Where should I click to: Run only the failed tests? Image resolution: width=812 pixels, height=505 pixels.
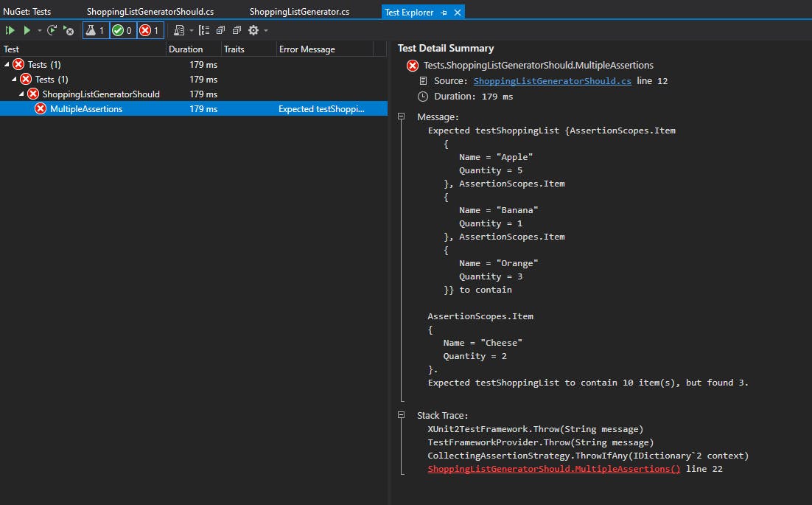pos(68,30)
